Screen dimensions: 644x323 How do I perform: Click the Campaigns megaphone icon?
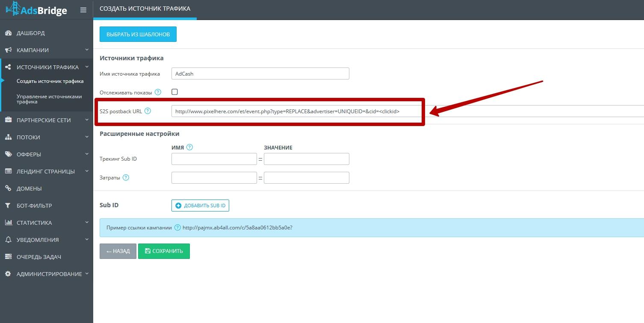8,50
